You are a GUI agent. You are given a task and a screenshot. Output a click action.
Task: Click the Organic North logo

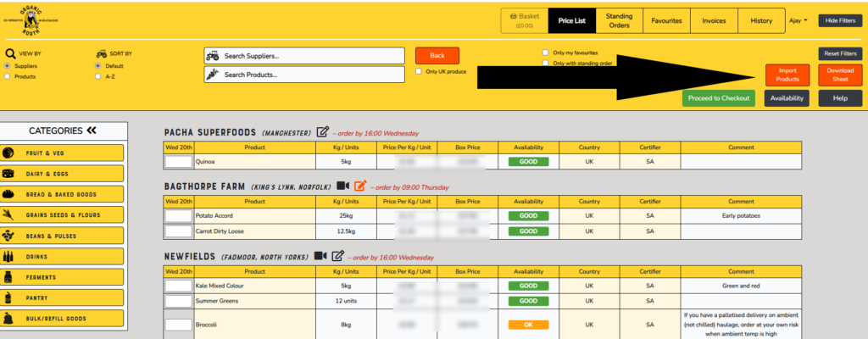coord(32,20)
